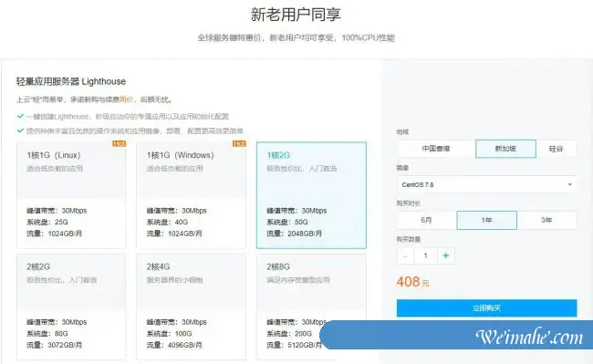Click the 408元 price text
The image size is (593, 364).
[x=413, y=282]
